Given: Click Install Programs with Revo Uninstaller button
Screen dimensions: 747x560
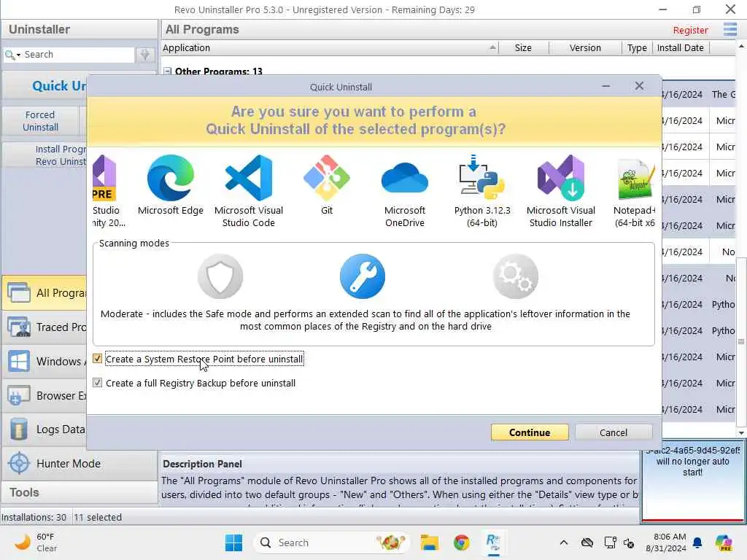Looking at the screenshot, I should pyautogui.click(x=45, y=155).
